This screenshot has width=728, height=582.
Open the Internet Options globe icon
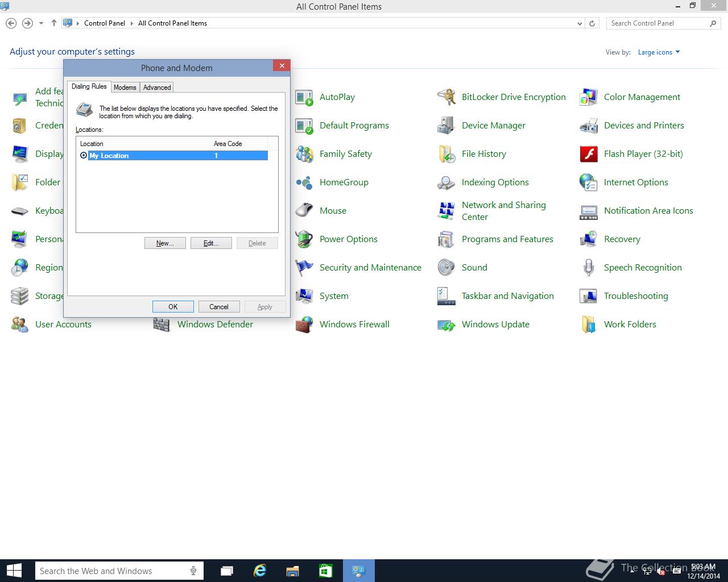pyautogui.click(x=589, y=182)
